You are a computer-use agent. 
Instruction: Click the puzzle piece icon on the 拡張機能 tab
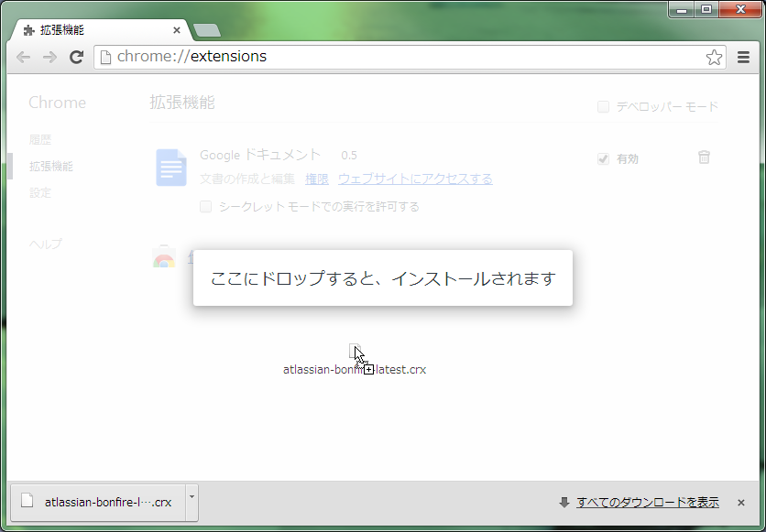coord(29,30)
